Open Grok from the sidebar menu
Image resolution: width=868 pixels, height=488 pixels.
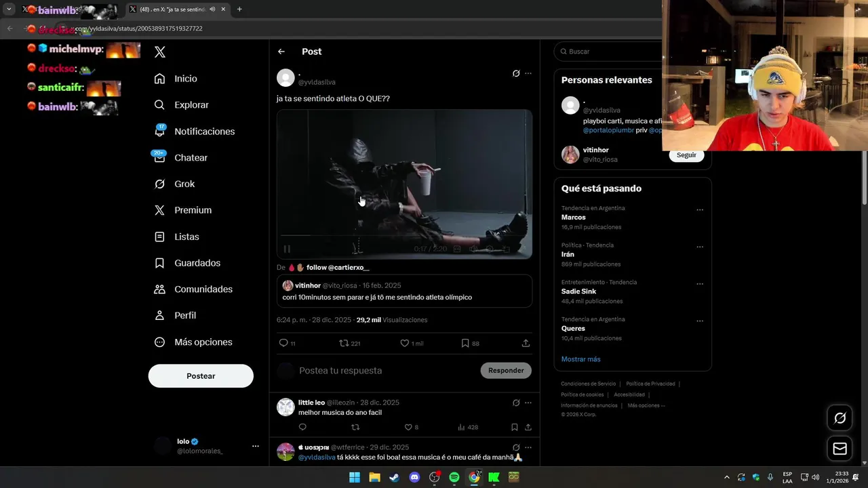click(x=175, y=184)
